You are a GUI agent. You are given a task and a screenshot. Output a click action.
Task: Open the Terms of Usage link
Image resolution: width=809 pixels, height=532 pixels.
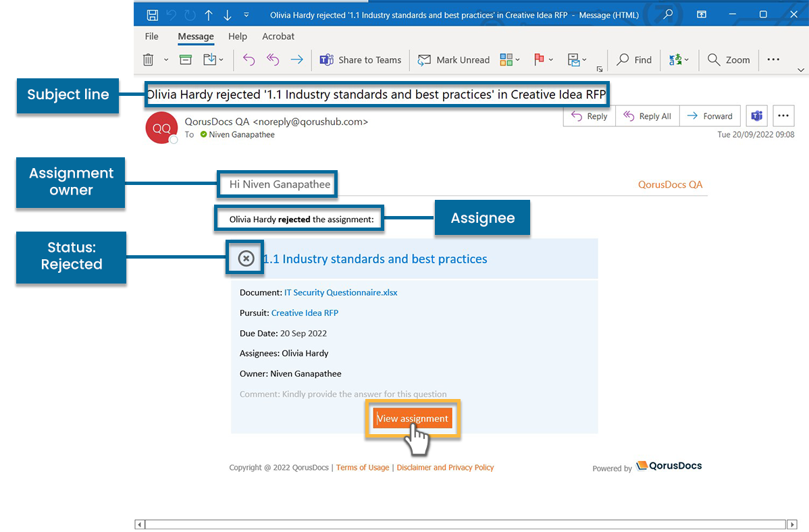tap(363, 467)
